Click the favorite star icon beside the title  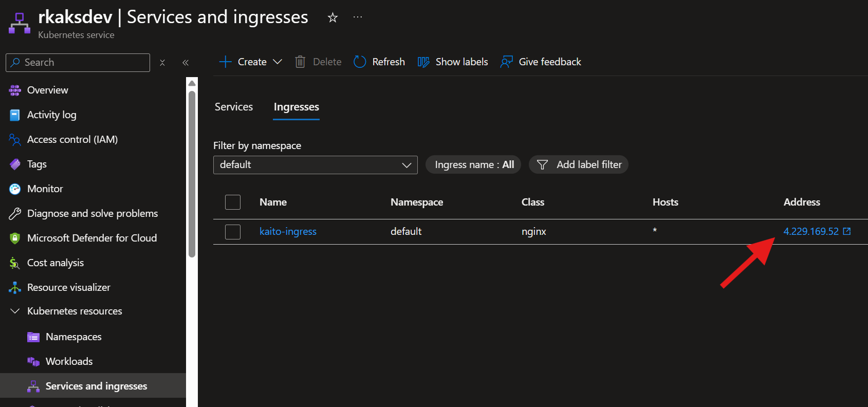333,17
